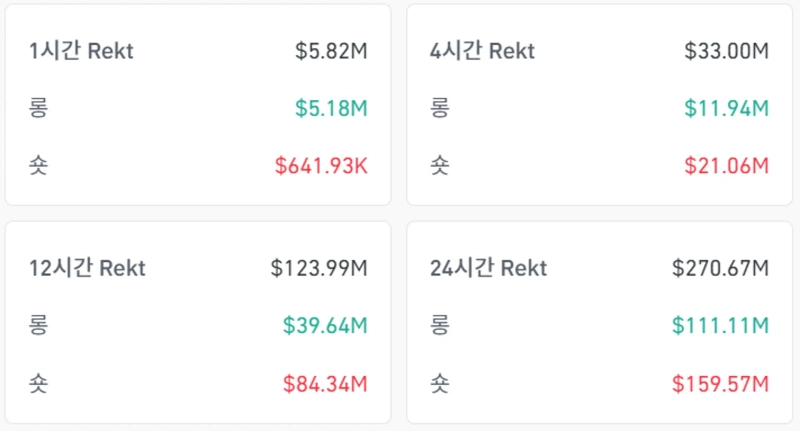Select the $270.67M 24-hour total

720,268
